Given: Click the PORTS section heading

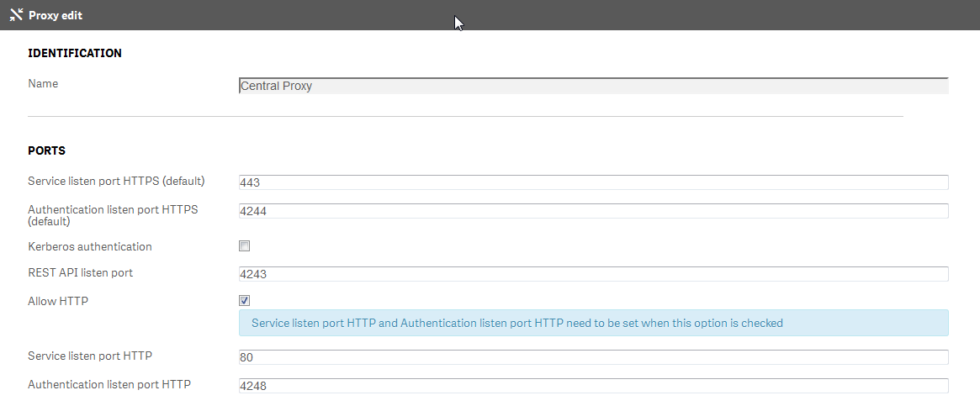Looking at the screenshot, I should [46, 150].
